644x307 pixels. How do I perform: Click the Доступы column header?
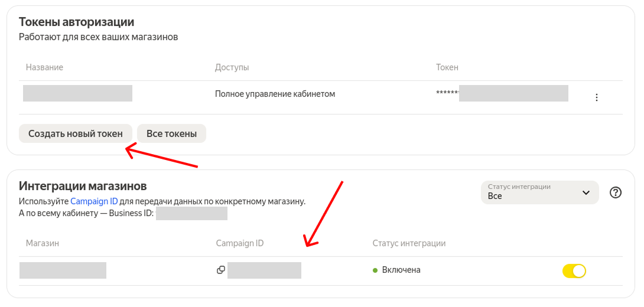click(232, 67)
